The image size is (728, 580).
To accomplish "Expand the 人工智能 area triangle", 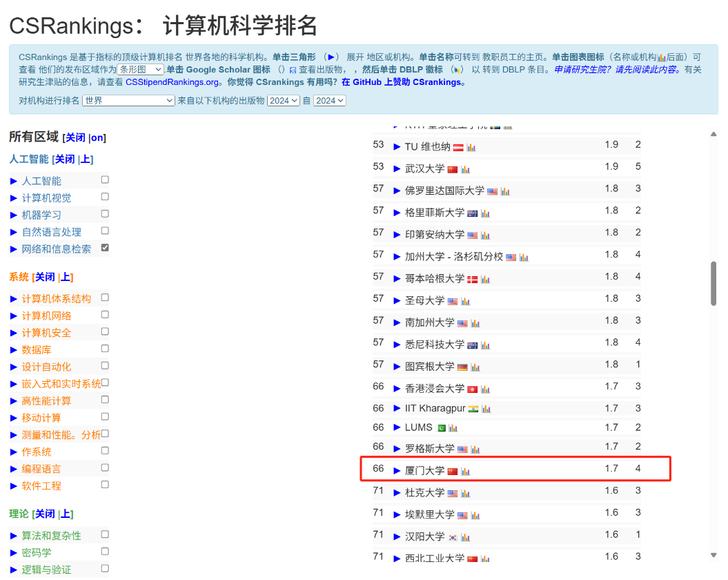I will 14,181.
